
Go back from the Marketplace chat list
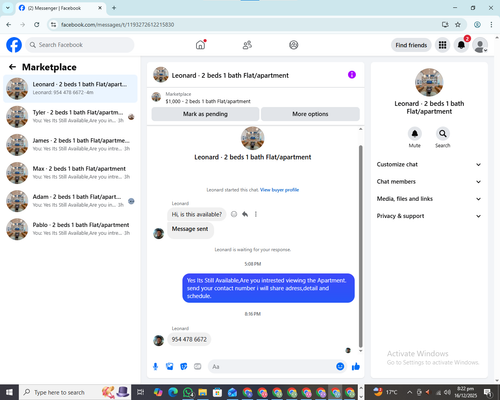tap(12, 67)
